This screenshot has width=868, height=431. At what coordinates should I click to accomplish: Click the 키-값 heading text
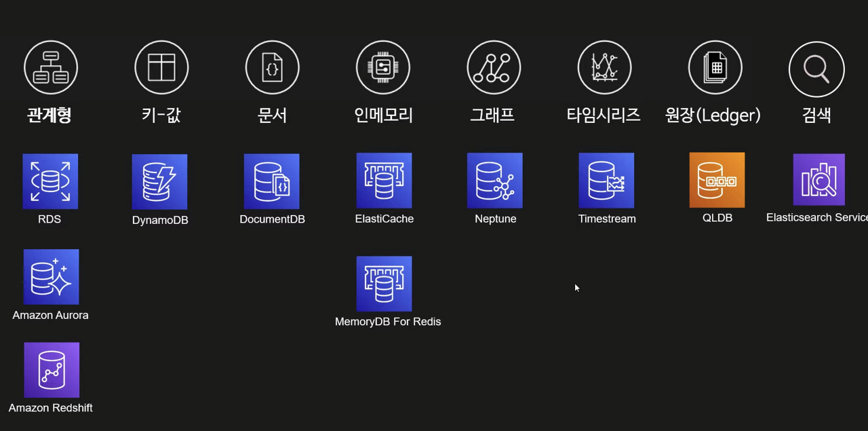point(161,115)
